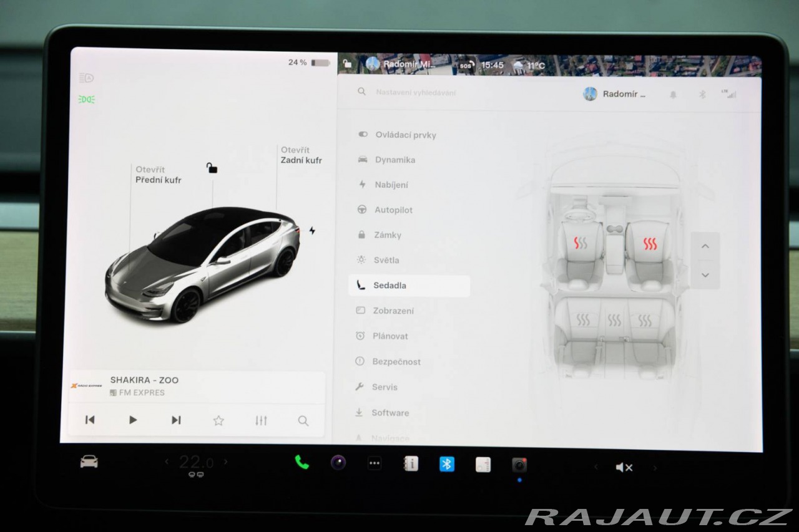Toggle driver seat heating
The width and height of the screenshot is (799, 532).
(x=581, y=243)
